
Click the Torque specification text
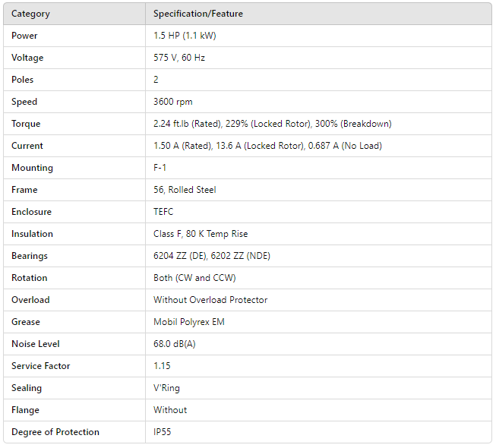pyautogui.click(x=272, y=124)
